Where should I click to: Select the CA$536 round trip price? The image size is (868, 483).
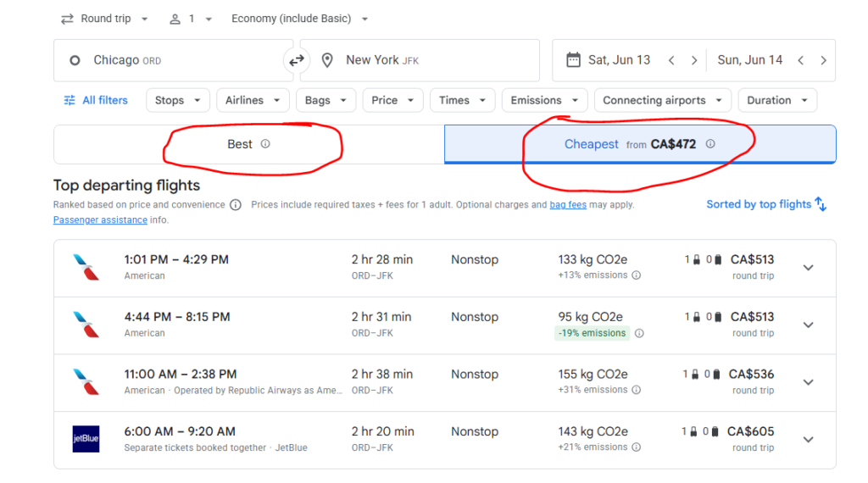(751, 375)
